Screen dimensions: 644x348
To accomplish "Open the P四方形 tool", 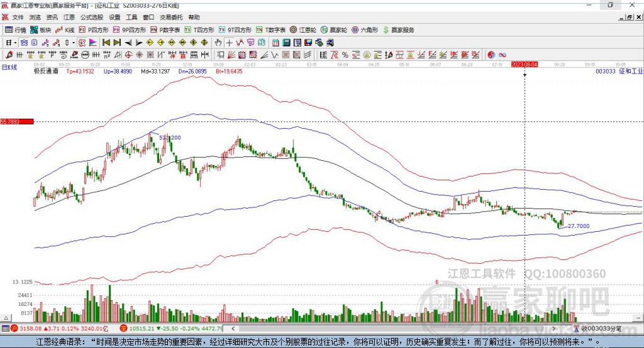I will pos(94,30).
